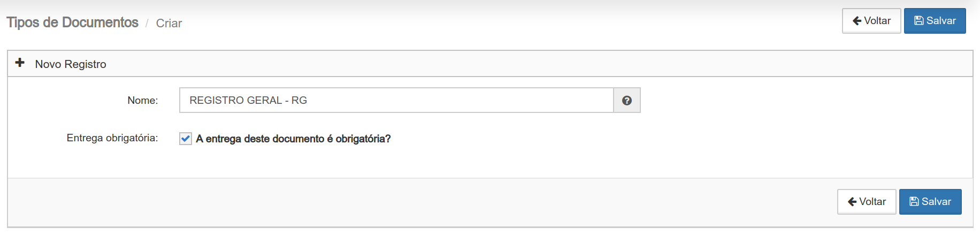Click the 'Nome:' field label
The width and height of the screenshot is (980, 235).
(143, 100)
